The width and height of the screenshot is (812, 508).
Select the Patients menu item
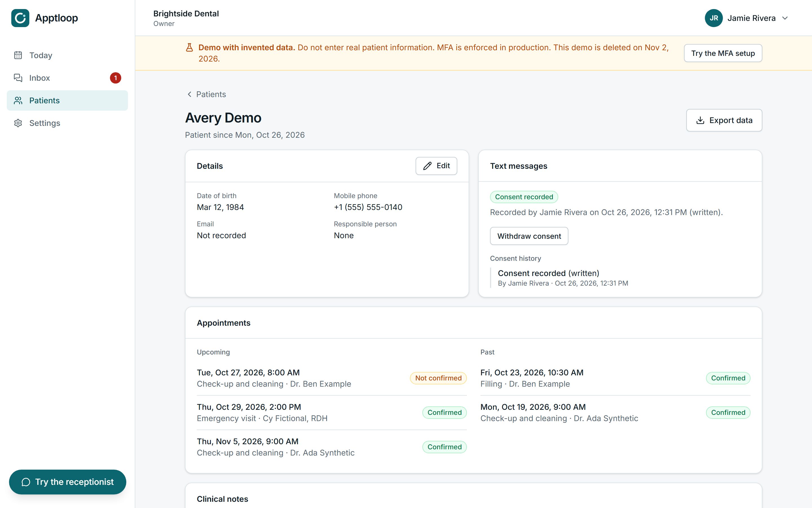click(67, 100)
